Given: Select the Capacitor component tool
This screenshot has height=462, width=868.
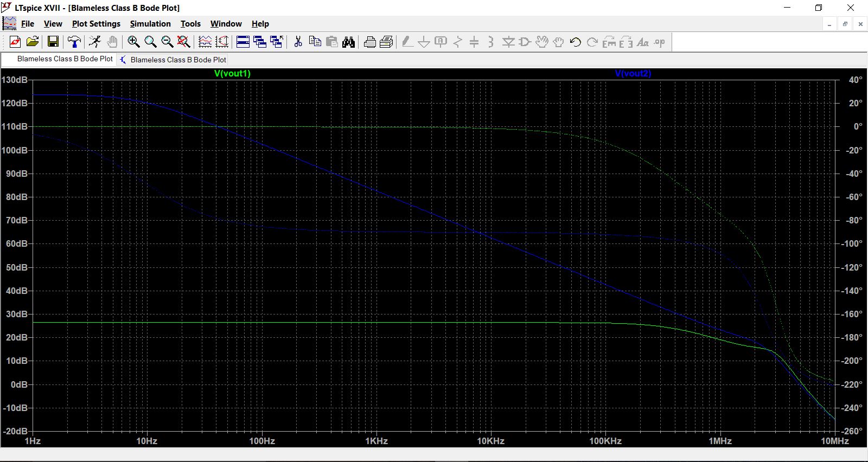Looking at the screenshot, I should (x=475, y=42).
